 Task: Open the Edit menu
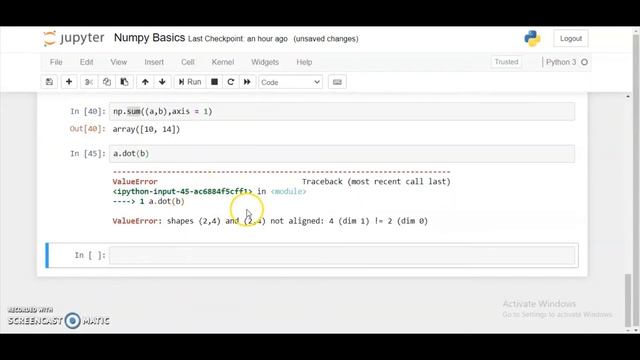click(x=87, y=62)
